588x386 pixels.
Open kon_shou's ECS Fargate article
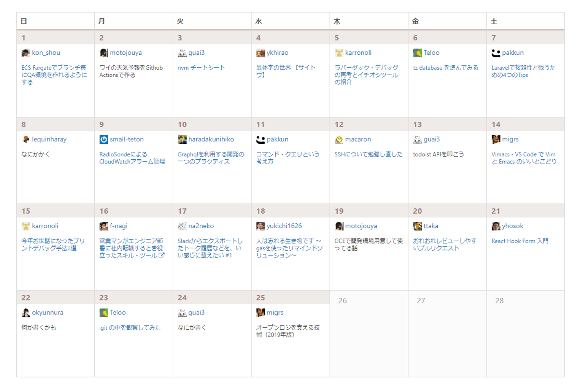click(x=54, y=75)
